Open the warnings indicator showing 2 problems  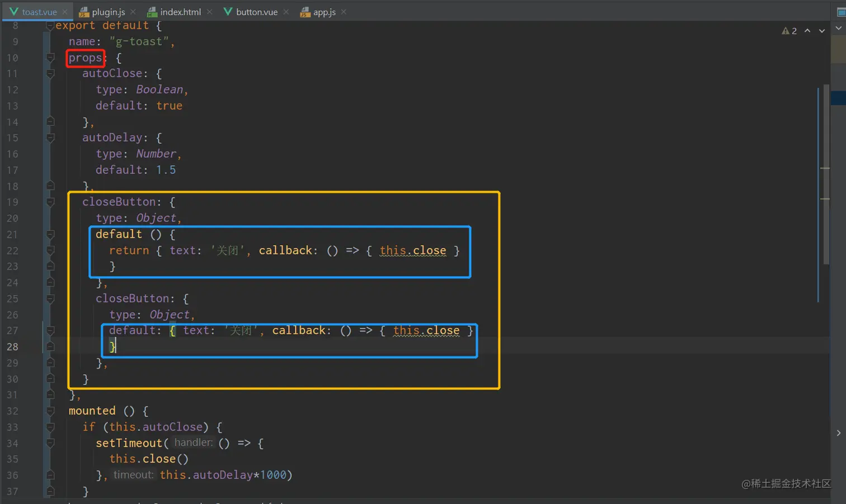tap(789, 31)
